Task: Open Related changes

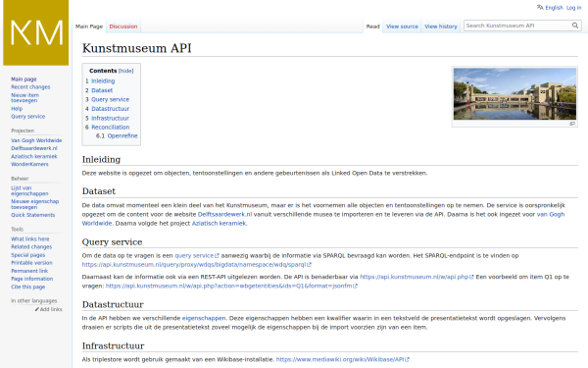Action: coord(31,247)
